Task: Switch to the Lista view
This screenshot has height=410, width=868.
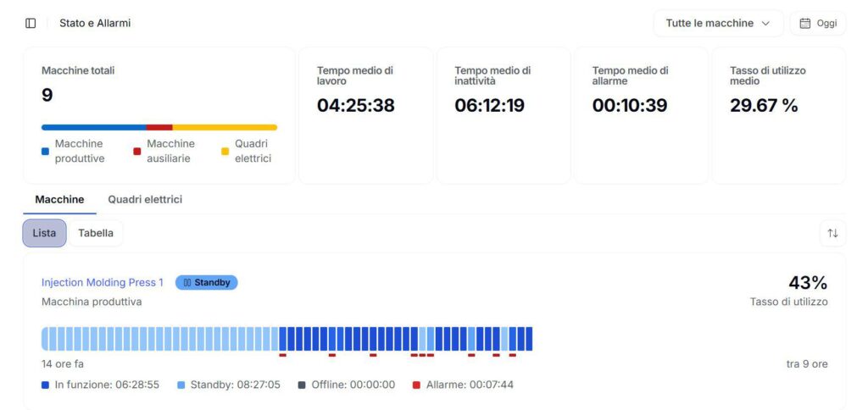Action: (44, 233)
